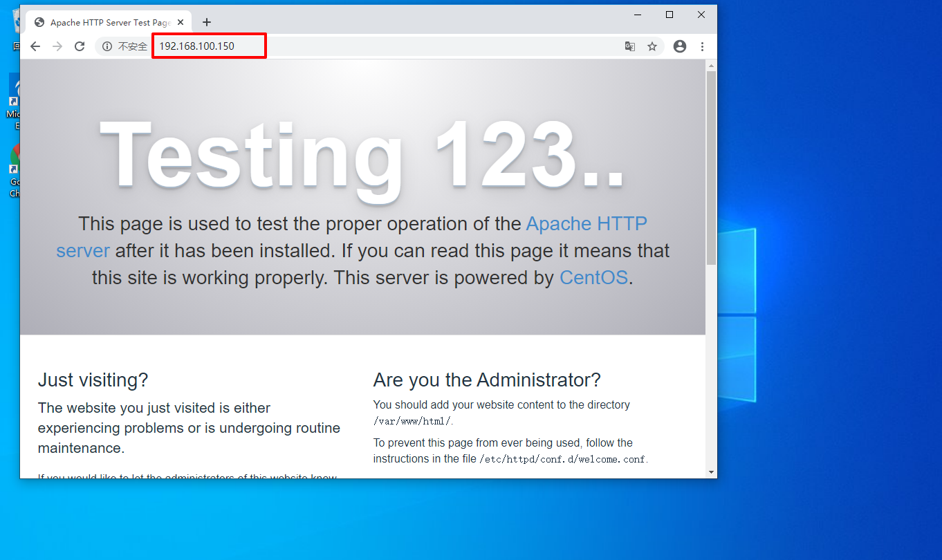Close the Chrome window
This screenshot has height=560, width=942.
click(701, 15)
